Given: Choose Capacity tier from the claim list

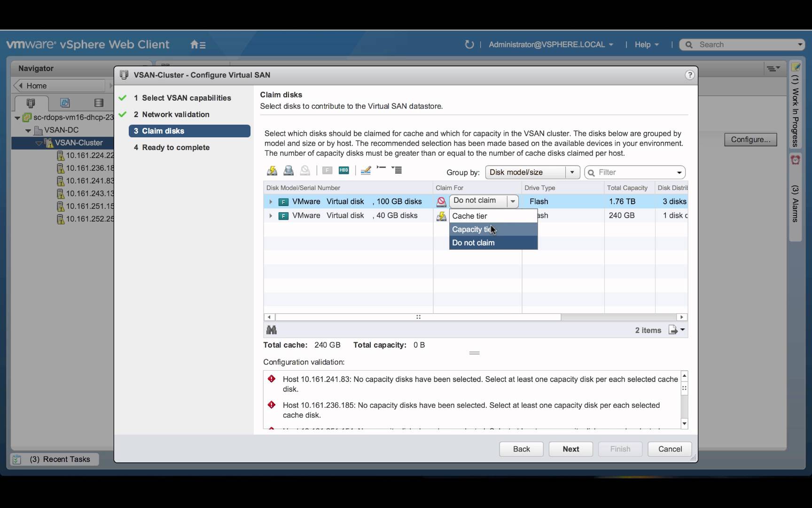Looking at the screenshot, I should (x=493, y=230).
